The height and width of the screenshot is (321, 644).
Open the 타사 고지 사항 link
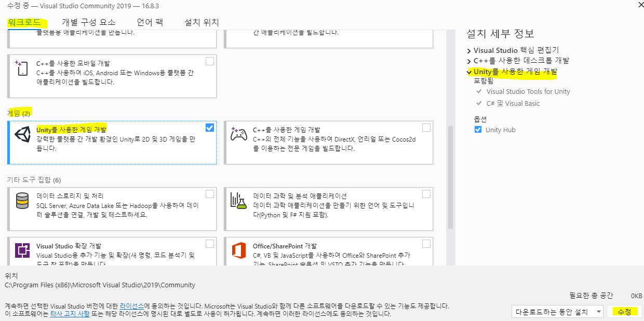point(70,314)
